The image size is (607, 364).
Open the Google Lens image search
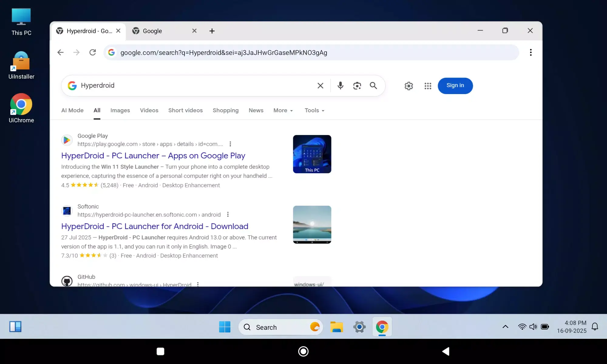[x=357, y=86]
